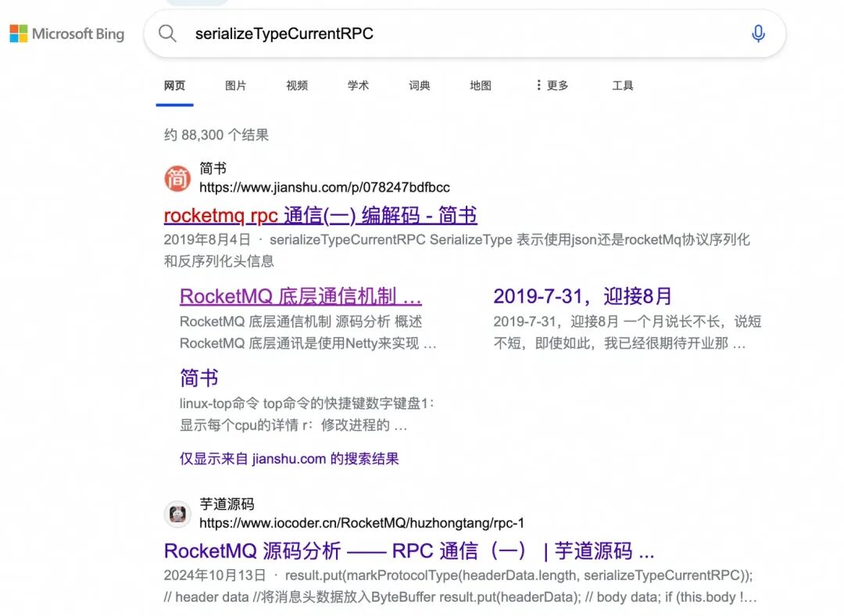Click the Microsoft Bing logo
This screenshot has height=616, width=844.
click(x=67, y=34)
